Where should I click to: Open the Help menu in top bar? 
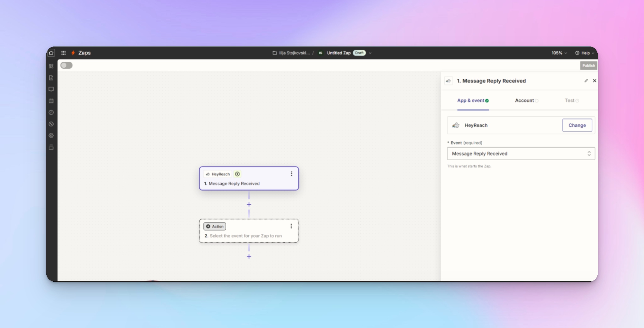tap(584, 53)
